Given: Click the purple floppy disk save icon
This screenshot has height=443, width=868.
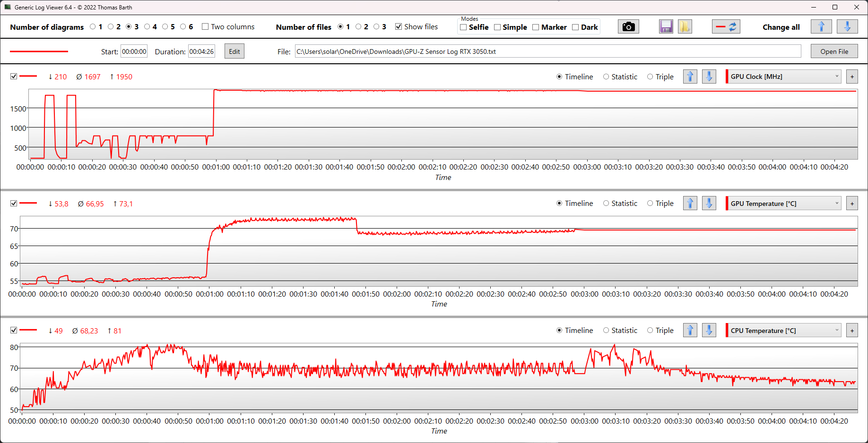Looking at the screenshot, I should (x=666, y=27).
